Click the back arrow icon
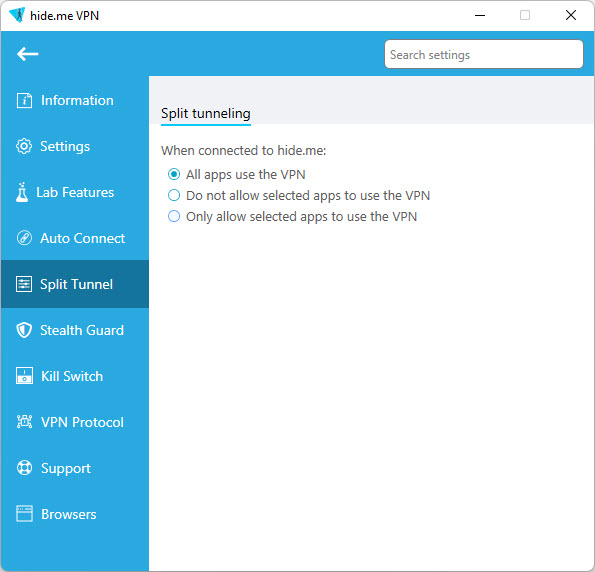Screen dimensions: 595x572 (x=27, y=54)
